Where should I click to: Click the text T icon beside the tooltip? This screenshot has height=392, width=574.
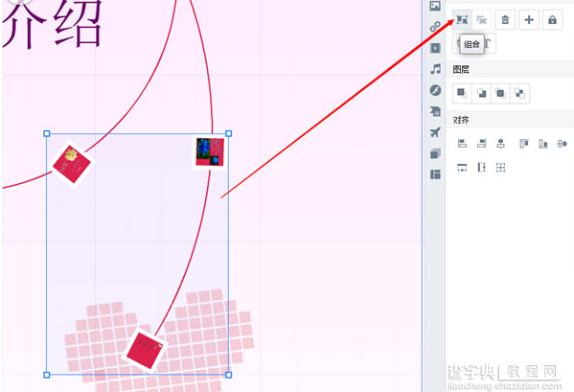click(489, 43)
